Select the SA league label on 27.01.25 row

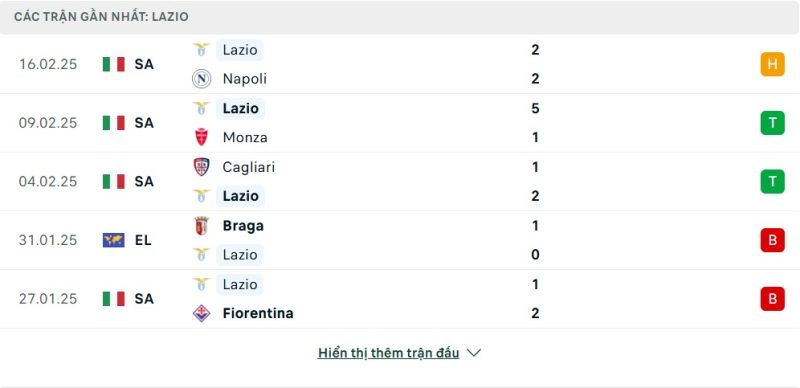[144, 299]
